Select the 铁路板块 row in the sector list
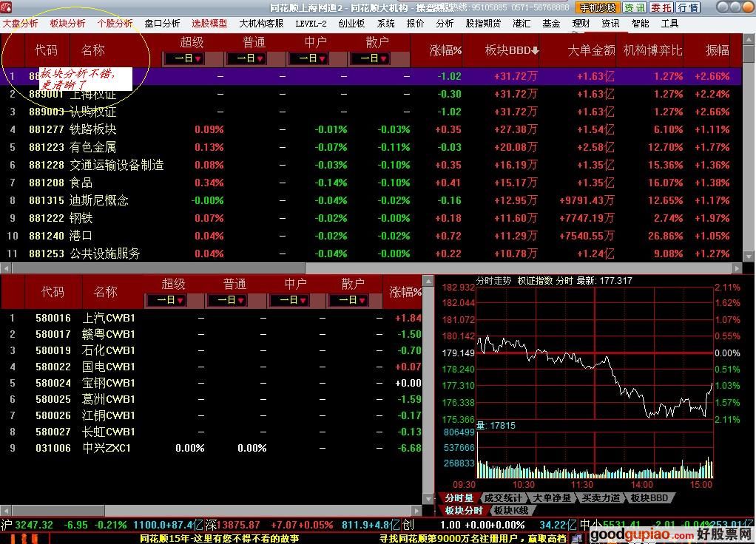 click(92, 129)
